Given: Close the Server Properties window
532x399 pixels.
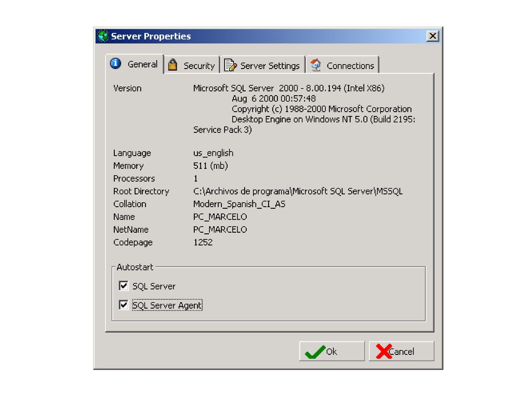Looking at the screenshot, I should (x=433, y=36).
